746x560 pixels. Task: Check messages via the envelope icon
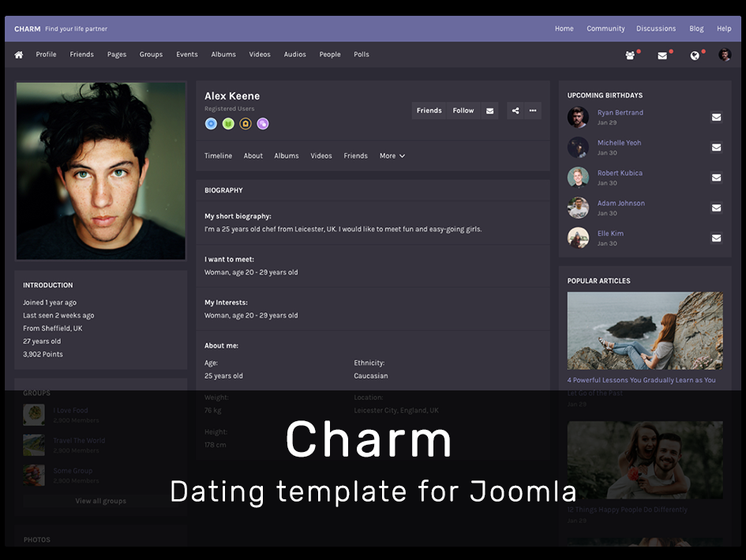tap(662, 54)
